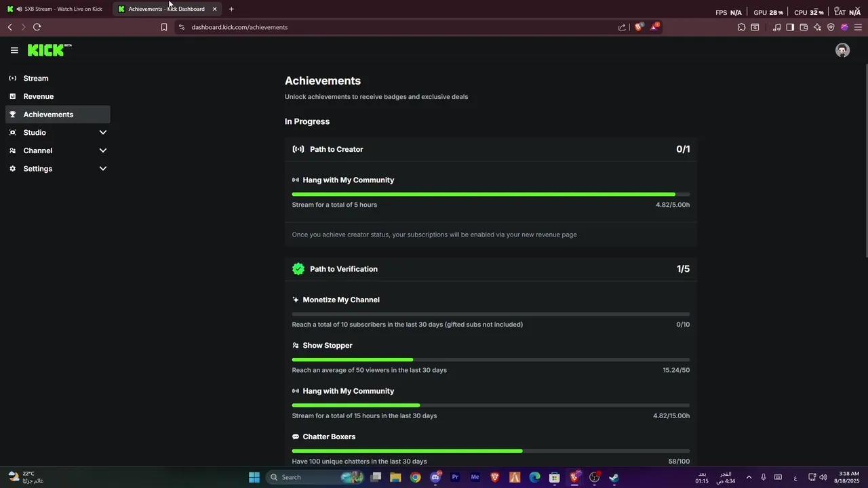Open the browser main menu
Screen dimensions: 868x488
pyautogui.click(x=858, y=27)
